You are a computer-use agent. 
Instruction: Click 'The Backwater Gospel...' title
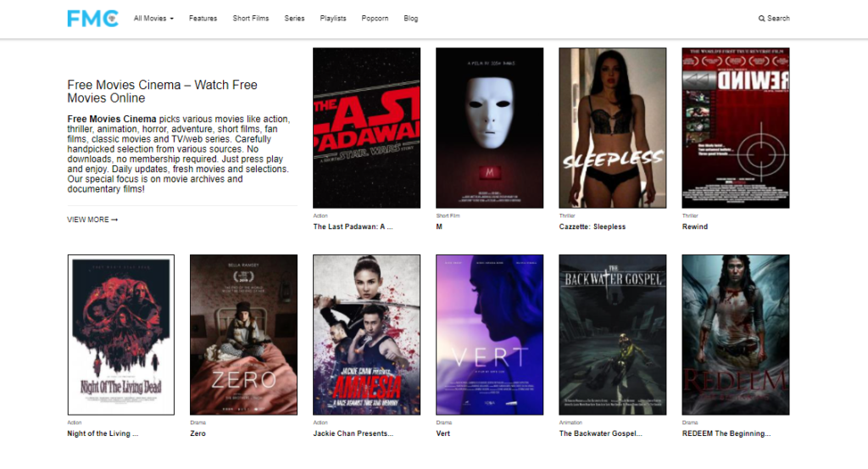(x=600, y=433)
